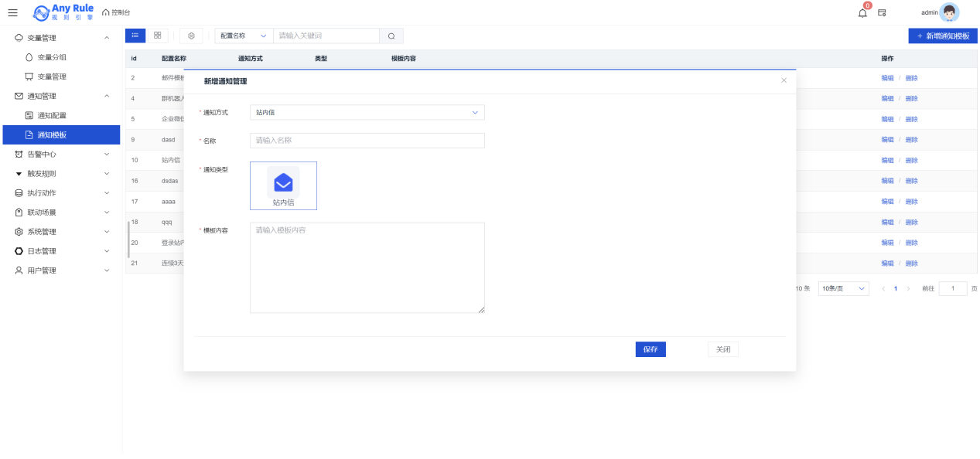Screen dimensions: 980x459
Task: Click the hamburger menu icon
Action: pos(12,12)
